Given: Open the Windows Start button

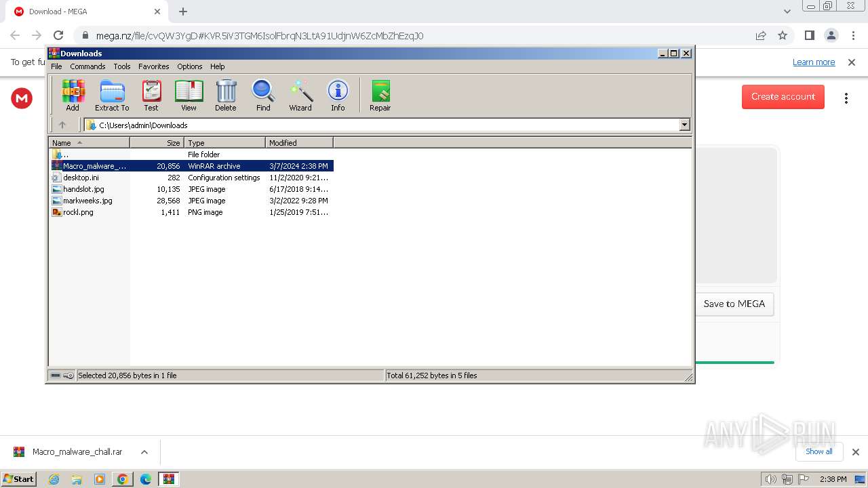Looking at the screenshot, I should click(19, 479).
